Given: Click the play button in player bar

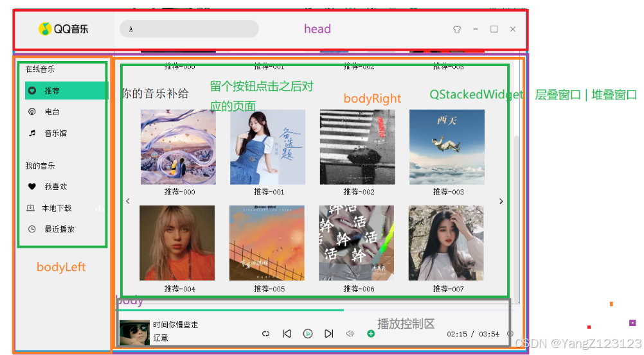Looking at the screenshot, I should 308,334.
